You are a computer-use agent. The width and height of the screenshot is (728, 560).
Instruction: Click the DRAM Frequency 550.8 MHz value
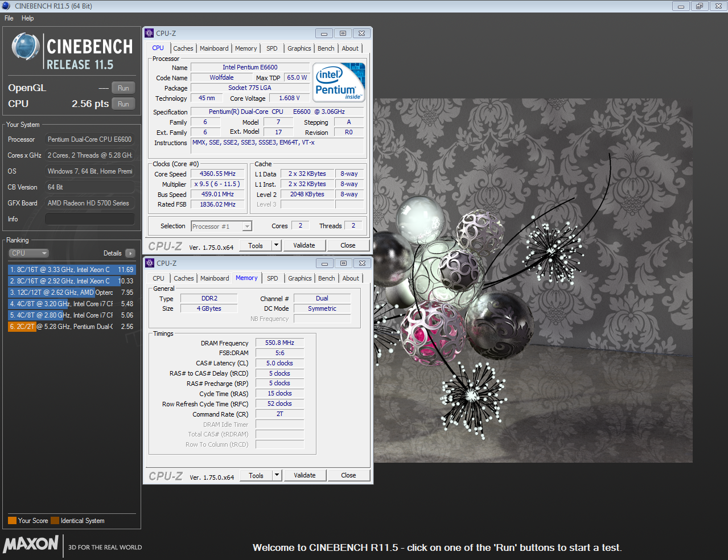(x=279, y=343)
